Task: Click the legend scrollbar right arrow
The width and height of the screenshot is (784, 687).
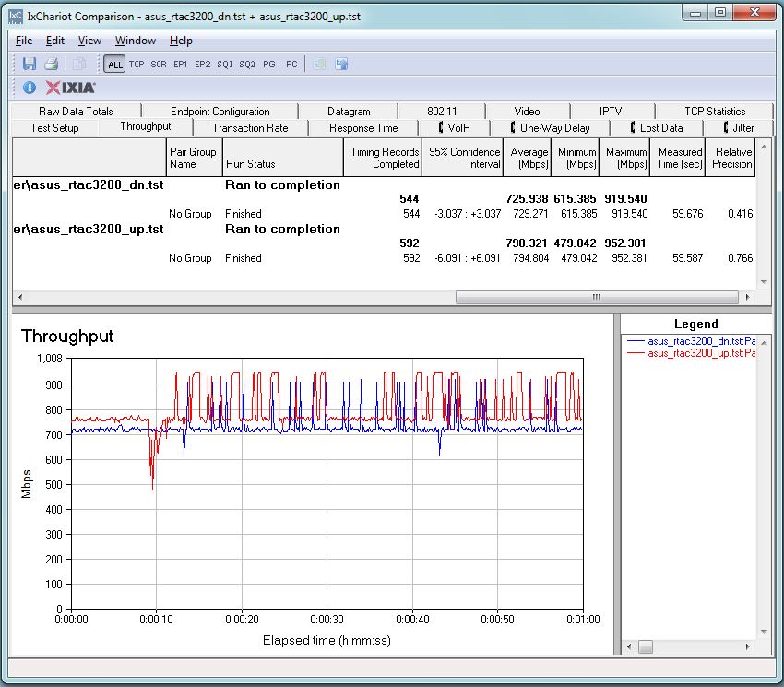Action: click(x=747, y=646)
